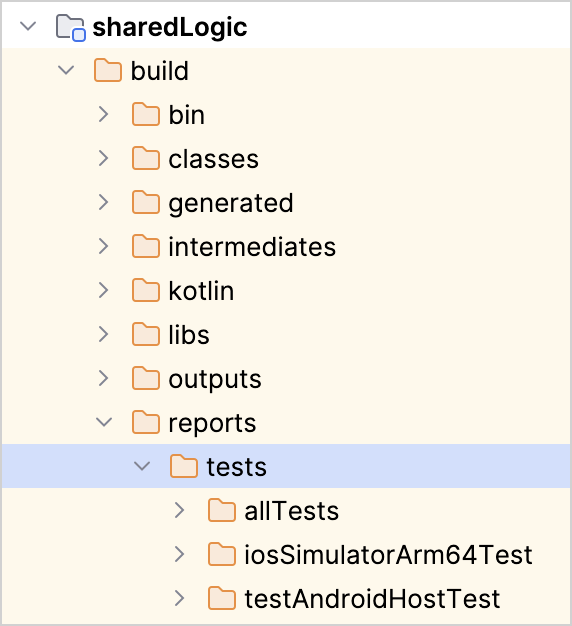Select the intermediates folder label

pyautogui.click(x=252, y=246)
